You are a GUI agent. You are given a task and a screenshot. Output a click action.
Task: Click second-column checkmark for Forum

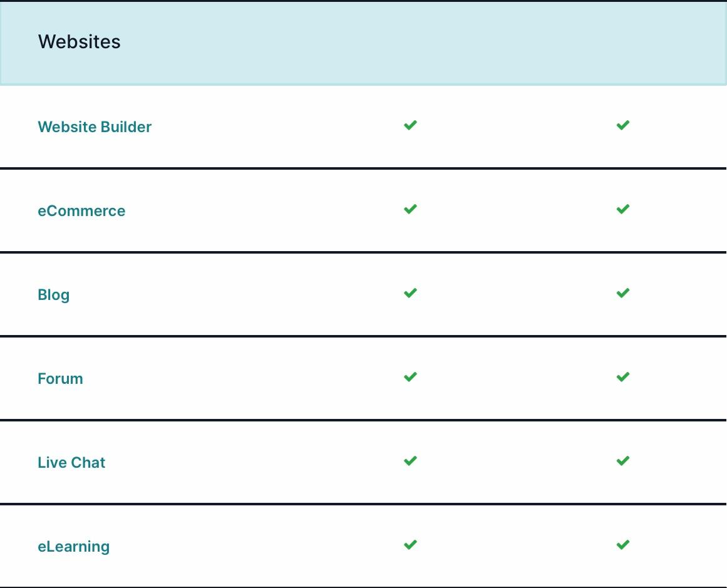[x=622, y=377]
